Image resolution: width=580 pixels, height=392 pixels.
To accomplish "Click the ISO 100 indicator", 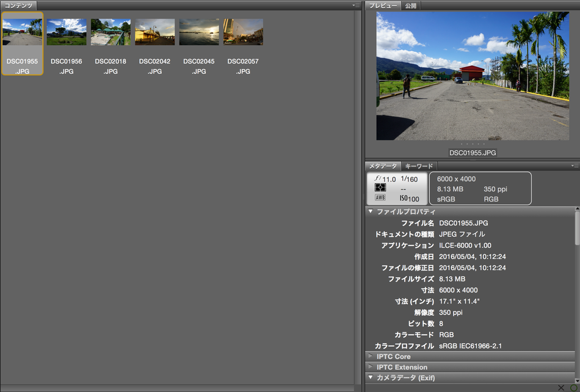I will pyautogui.click(x=409, y=198).
